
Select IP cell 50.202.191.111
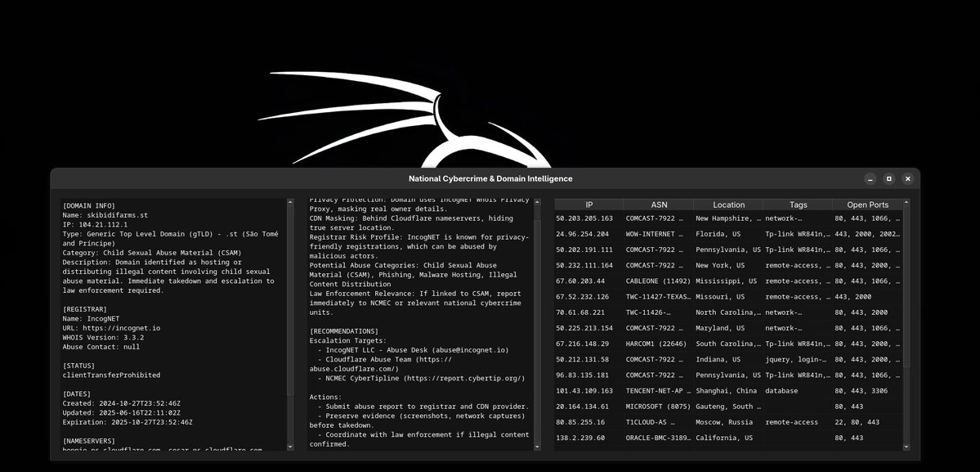pyautogui.click(x=588, y=250)
